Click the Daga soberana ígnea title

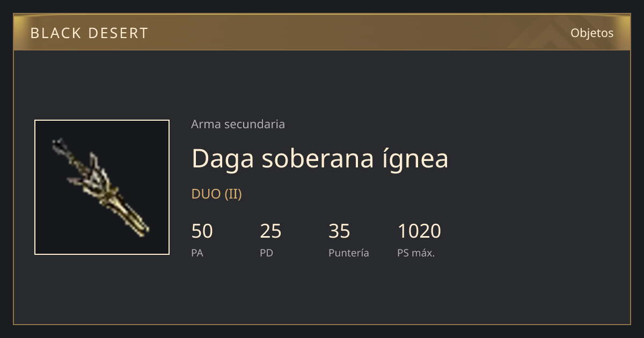coord(320,158)
